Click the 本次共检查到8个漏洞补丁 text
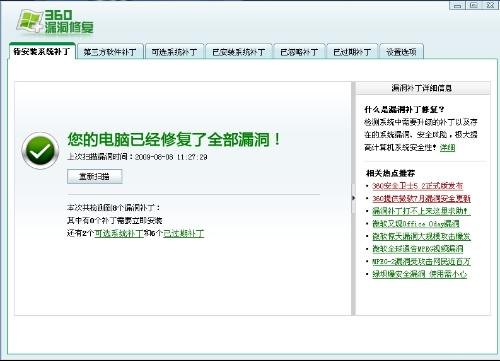The width and height of the screenshot is (500, 361). pos(113,208)
